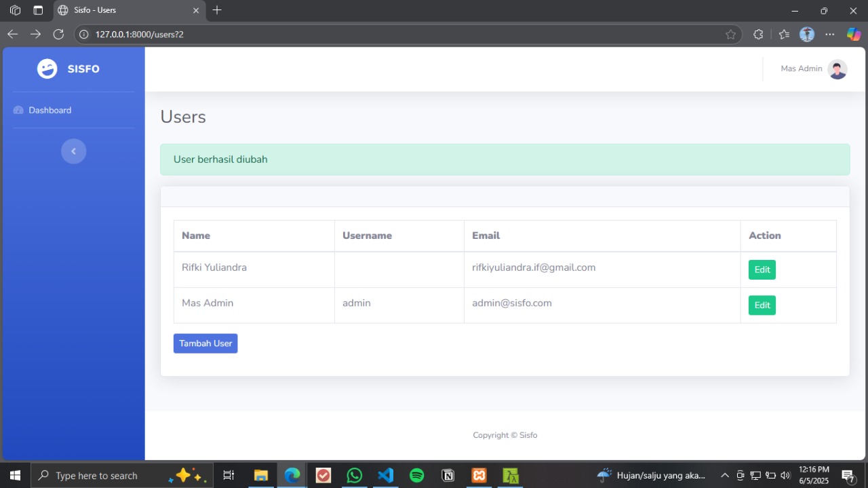Collapse the sidebar with chevron toggle
The height and width of the screenshot is (488, 868).
click(x=73, y=151)
